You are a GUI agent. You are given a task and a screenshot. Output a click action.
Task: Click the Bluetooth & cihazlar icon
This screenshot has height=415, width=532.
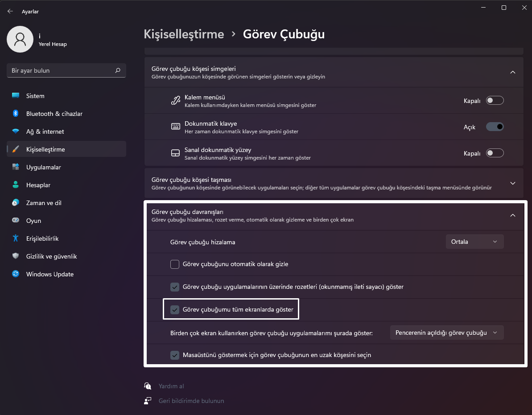pos(16,114)
